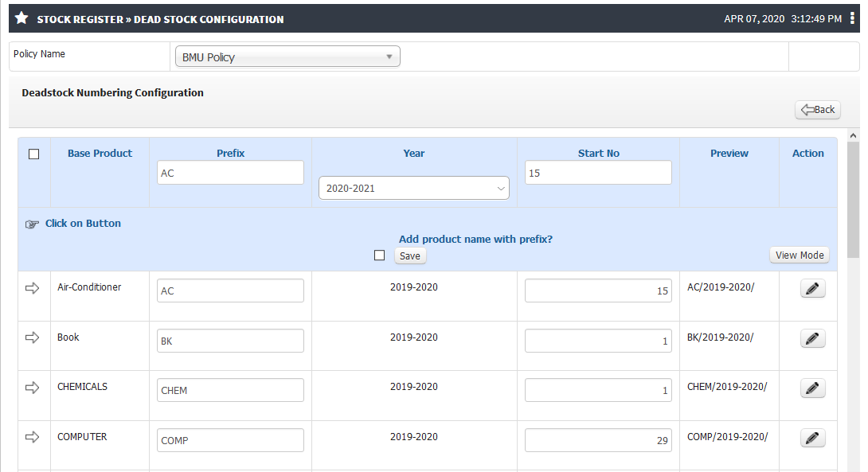Click the Preview column header
The height and width of the screenshot is (472, 868).
point(729,154)
